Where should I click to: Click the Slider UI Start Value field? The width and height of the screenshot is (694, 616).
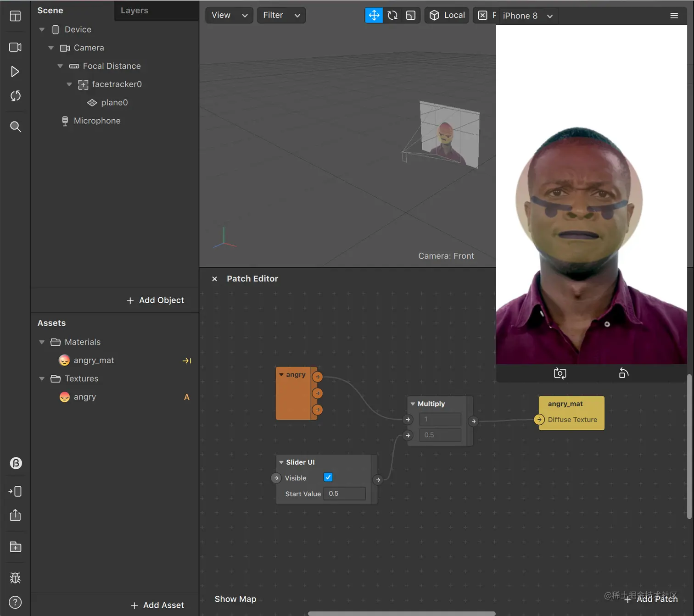pyautogui.click(x=345, y=494)
